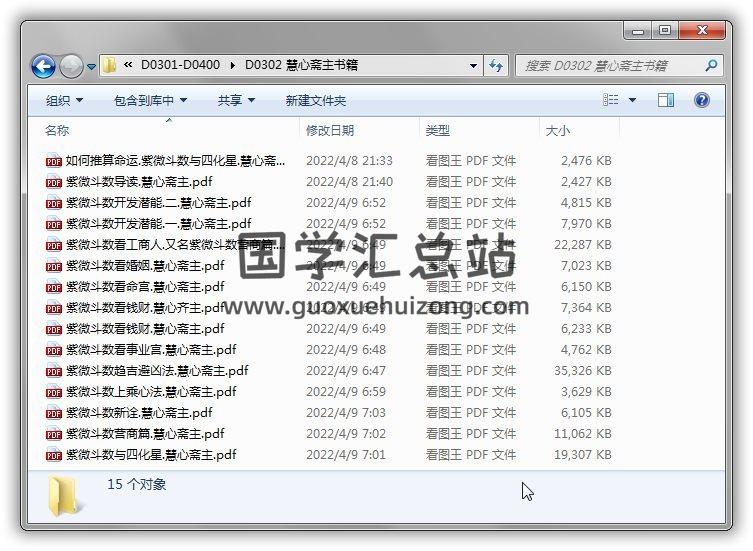This screenshot has width=753, height=551.
Task: Click date 2022/4/8 21:33
Action: pos(349,160)
